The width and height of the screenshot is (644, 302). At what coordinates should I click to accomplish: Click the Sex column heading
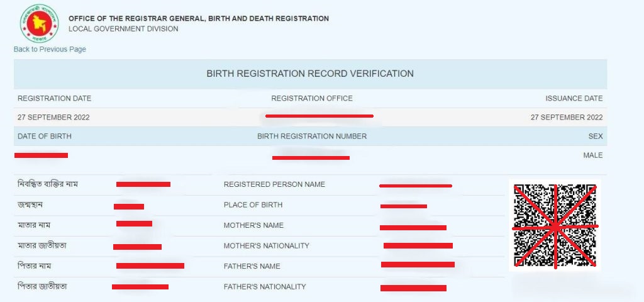pos(596,137)
